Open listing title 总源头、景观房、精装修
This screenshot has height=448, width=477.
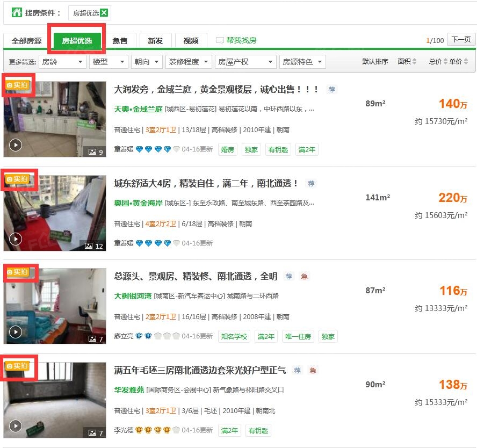click(196, 276)
